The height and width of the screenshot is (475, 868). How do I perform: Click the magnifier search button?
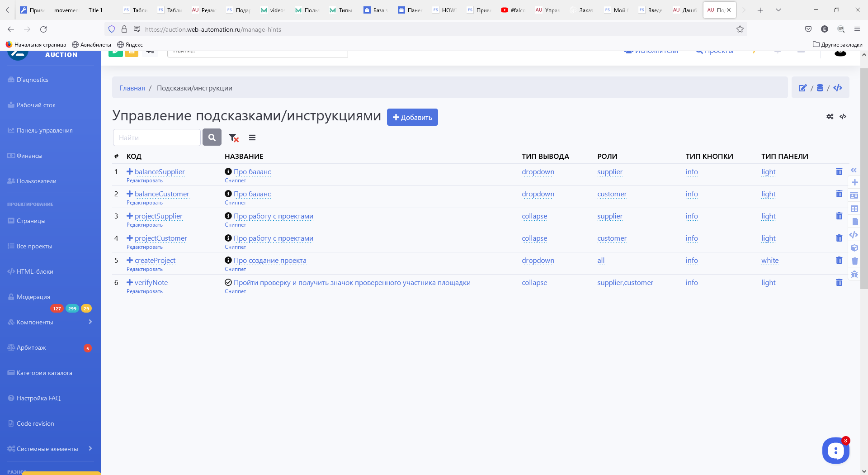[212, 138]
